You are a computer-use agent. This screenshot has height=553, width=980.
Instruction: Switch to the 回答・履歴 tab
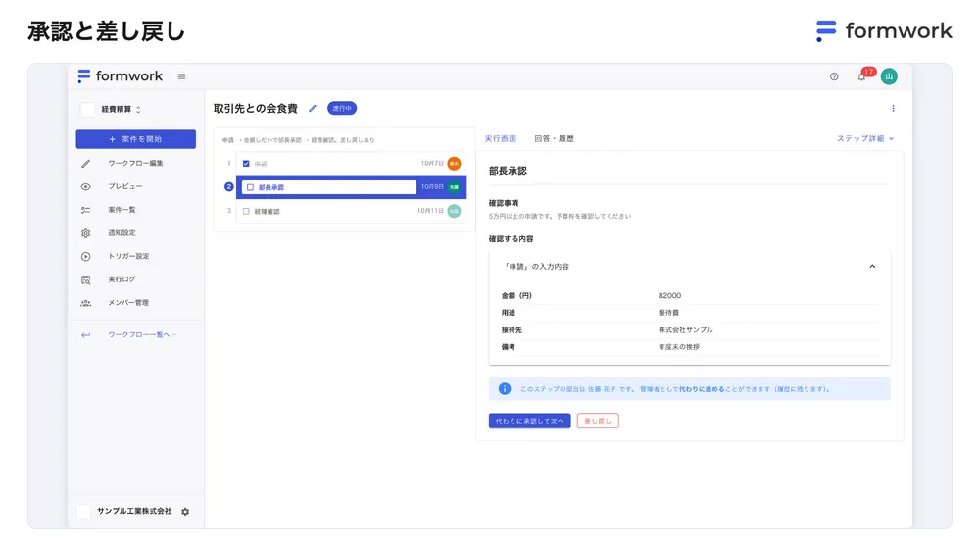tap(555, 138)
